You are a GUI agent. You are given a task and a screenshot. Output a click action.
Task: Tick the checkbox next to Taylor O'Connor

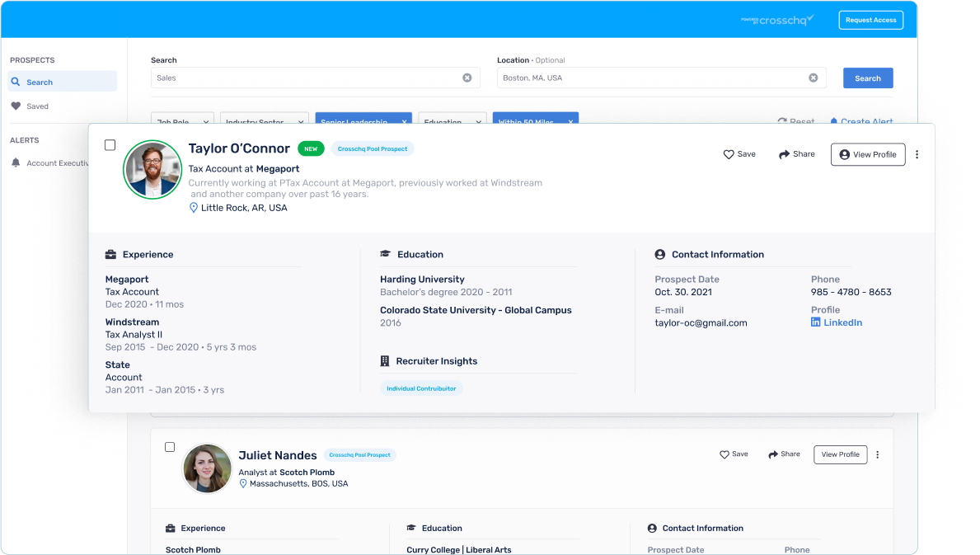(x=110, y=145)
